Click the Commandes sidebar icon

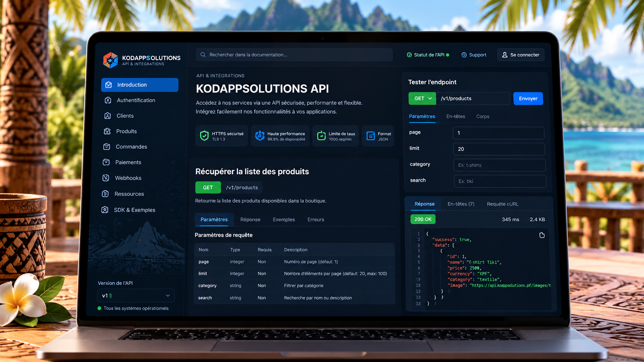coord(107,147)
